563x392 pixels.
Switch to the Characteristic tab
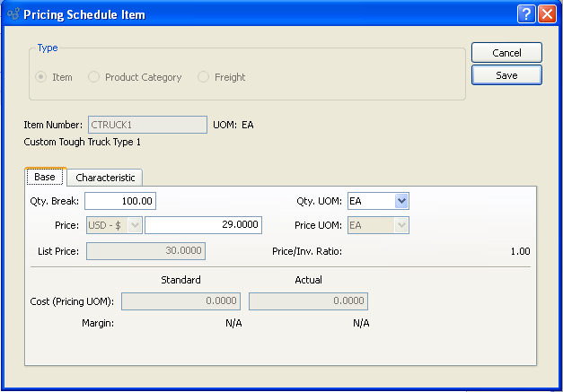click(x=105, y=178)
